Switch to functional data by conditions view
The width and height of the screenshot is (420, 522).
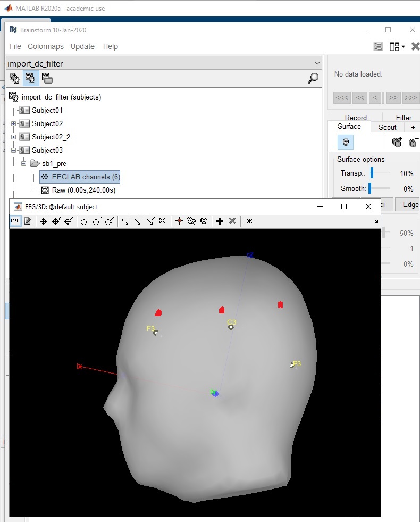point(47,78)
